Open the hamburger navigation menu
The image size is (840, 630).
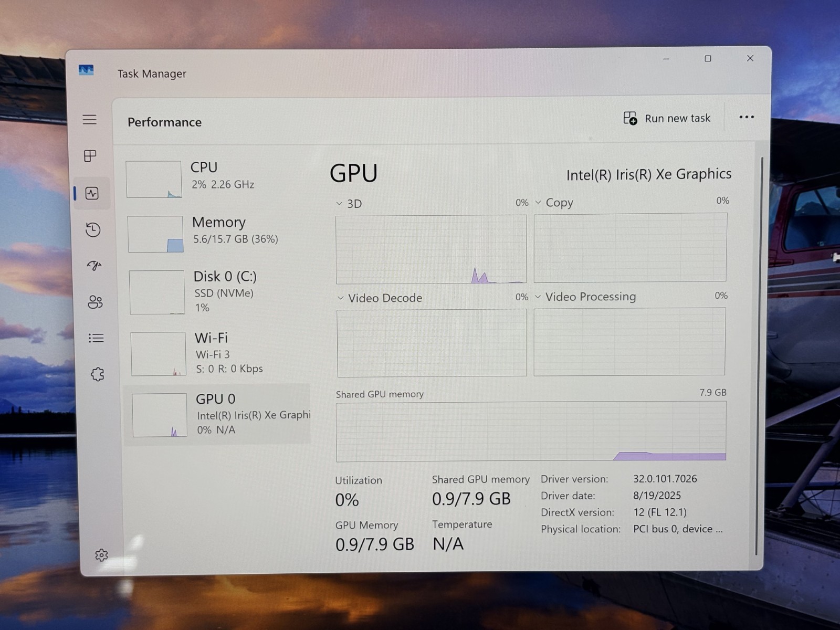(90, 120)
